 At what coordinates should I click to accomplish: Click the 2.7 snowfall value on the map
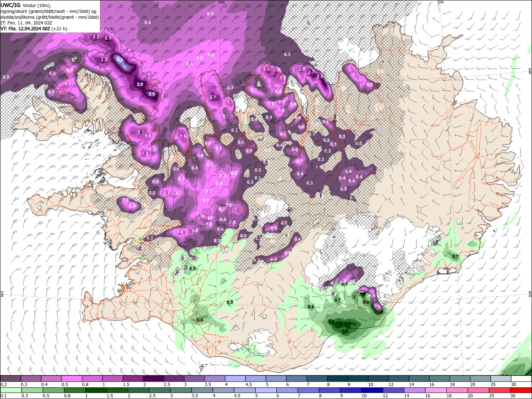click(x=311, y=72)
